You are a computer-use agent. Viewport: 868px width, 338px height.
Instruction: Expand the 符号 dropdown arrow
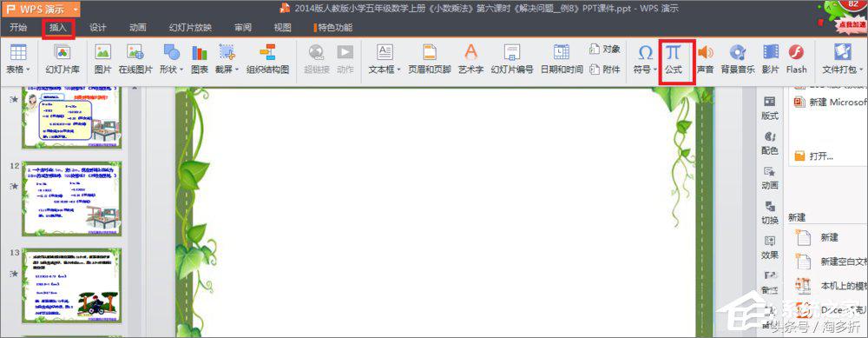(654, 70)
